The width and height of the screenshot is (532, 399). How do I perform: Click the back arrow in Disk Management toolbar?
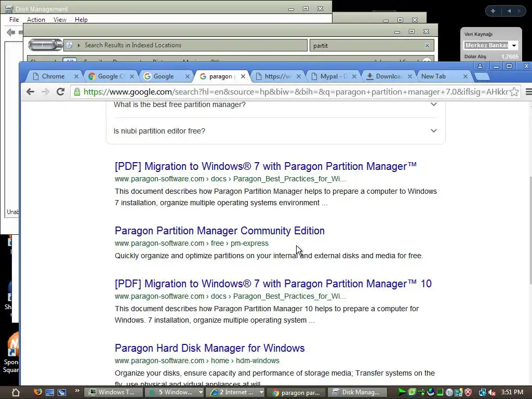click(x=11, y=32)
